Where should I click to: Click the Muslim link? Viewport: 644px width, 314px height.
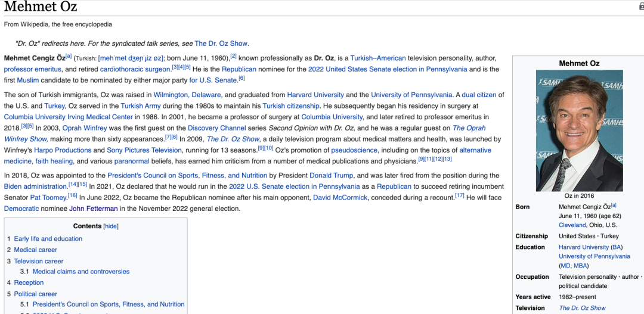coord(28,80)
